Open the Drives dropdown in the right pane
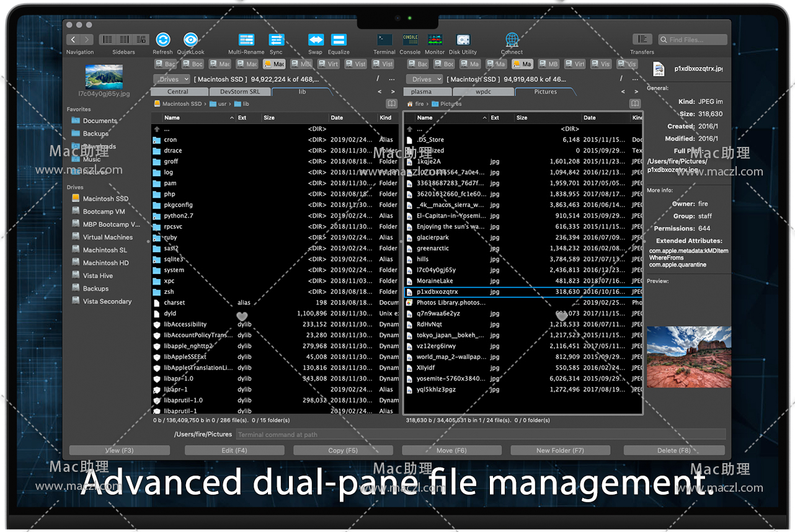Viewport: 795px width, 532px height. [424, 79]
